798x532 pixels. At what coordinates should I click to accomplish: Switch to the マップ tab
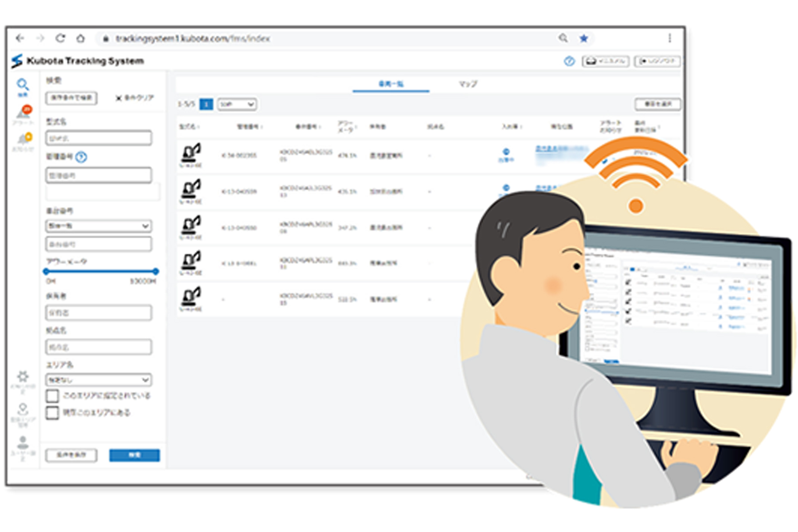click(468, 84)
